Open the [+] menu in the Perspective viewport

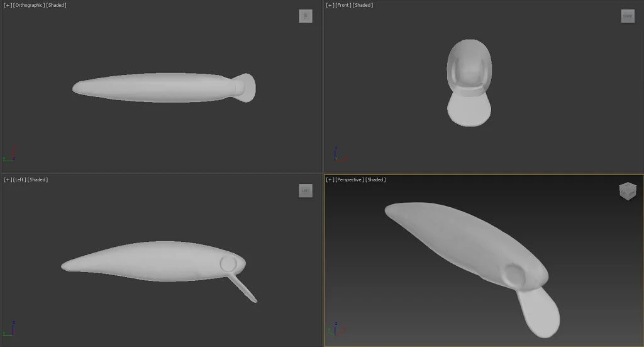click(x=330, y=180)
